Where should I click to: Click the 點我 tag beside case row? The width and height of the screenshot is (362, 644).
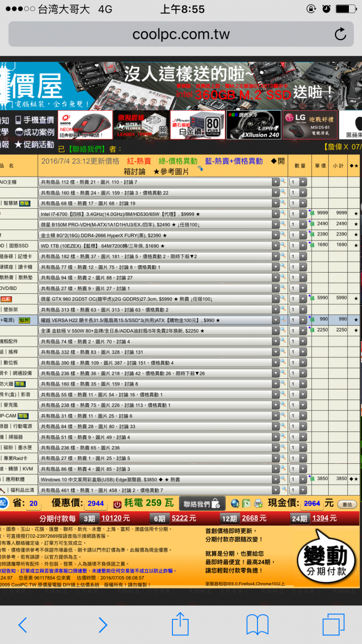pyautogui.click(x=24, y=320)
